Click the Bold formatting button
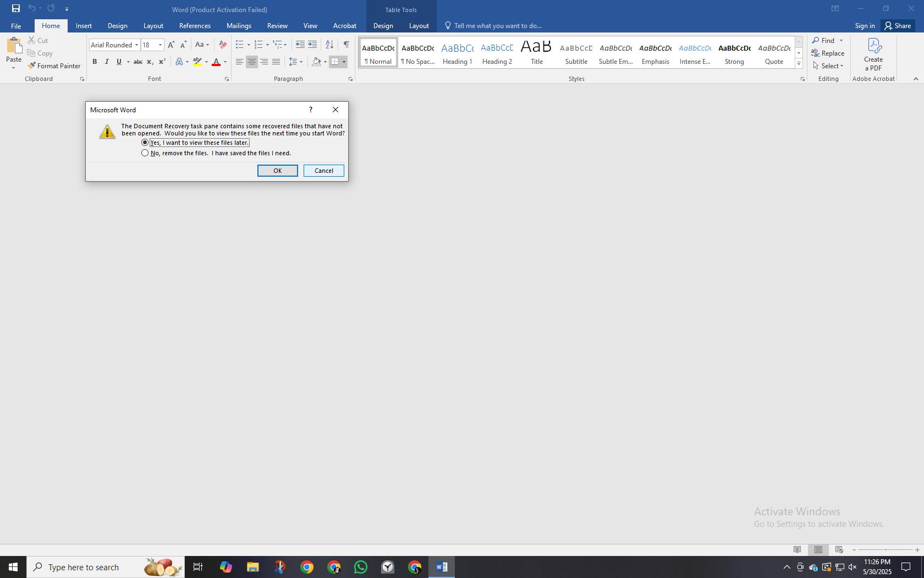 pyautogui.click(x=95, y=62)
